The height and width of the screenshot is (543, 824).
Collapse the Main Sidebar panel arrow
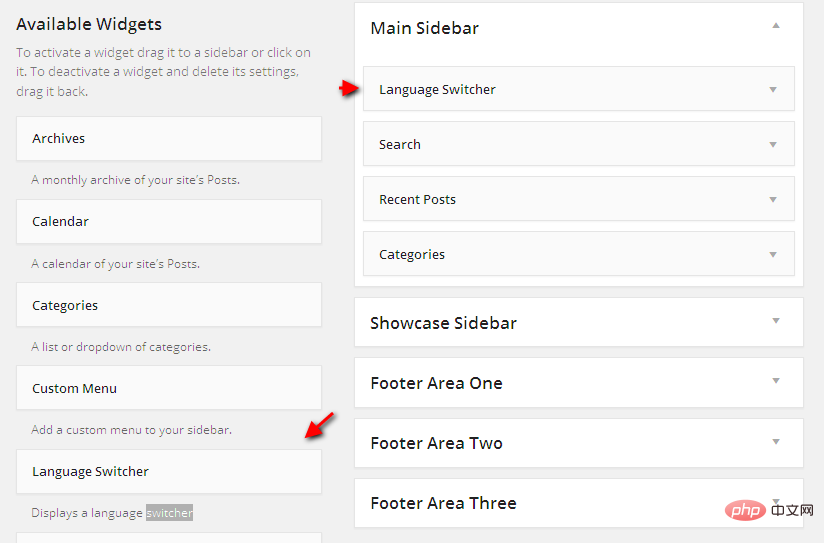click(776, 26)
